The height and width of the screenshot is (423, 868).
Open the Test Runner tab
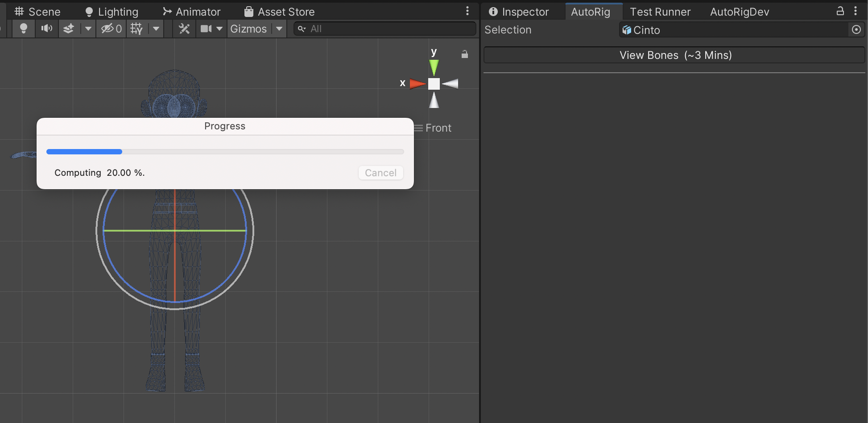coord(660,12)
